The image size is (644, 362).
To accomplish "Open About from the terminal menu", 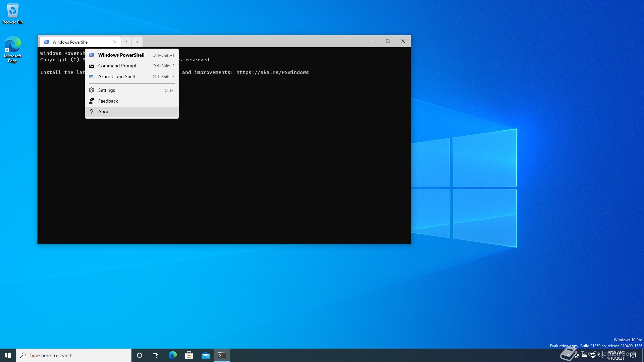I will 132,112.
